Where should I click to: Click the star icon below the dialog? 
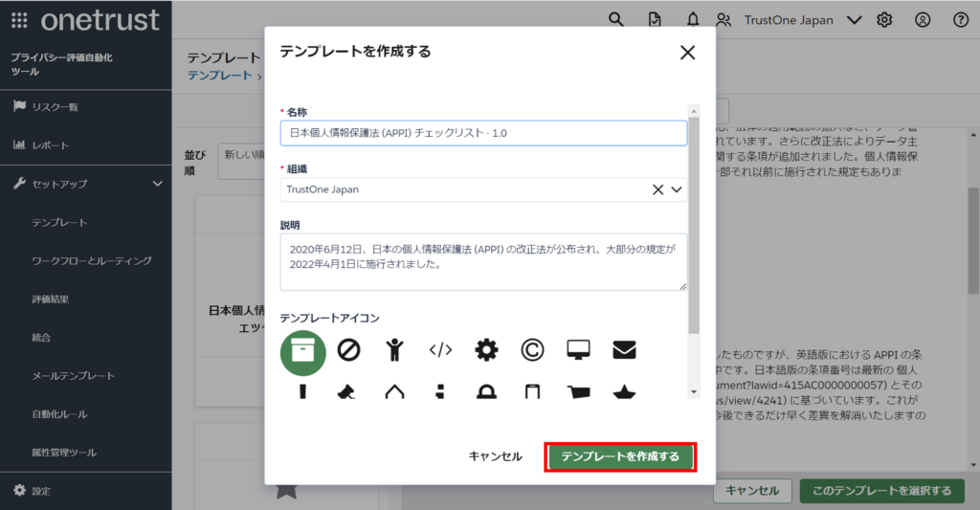(286, 491)
